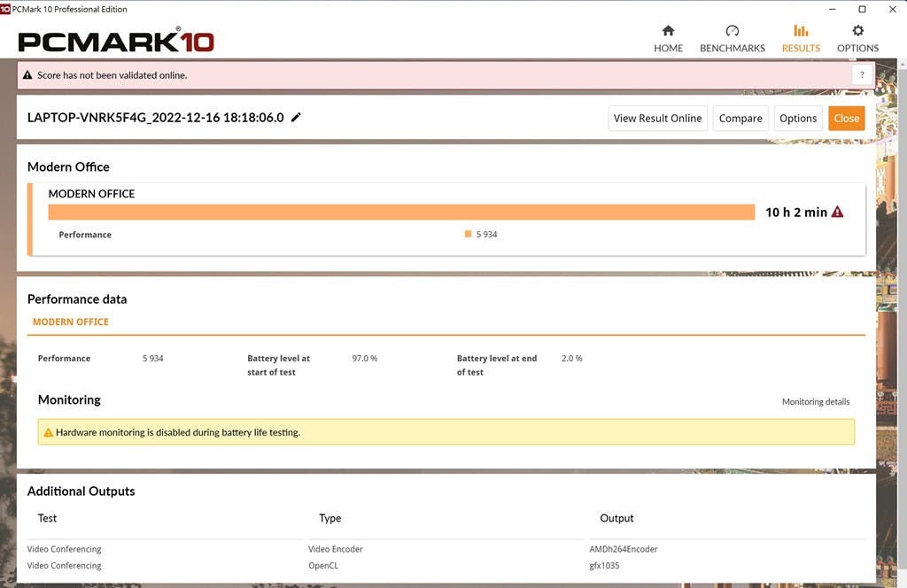The width and height of the screenshot is (907, 588).
Task: Click the score warning triangle icon in banner
Action: point(27,74)
